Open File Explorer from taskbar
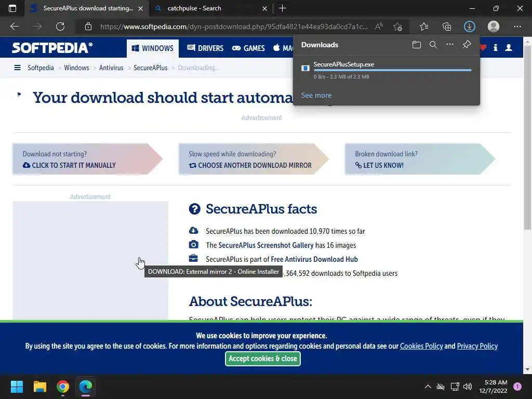532x399 pixels. coord(39,387)
